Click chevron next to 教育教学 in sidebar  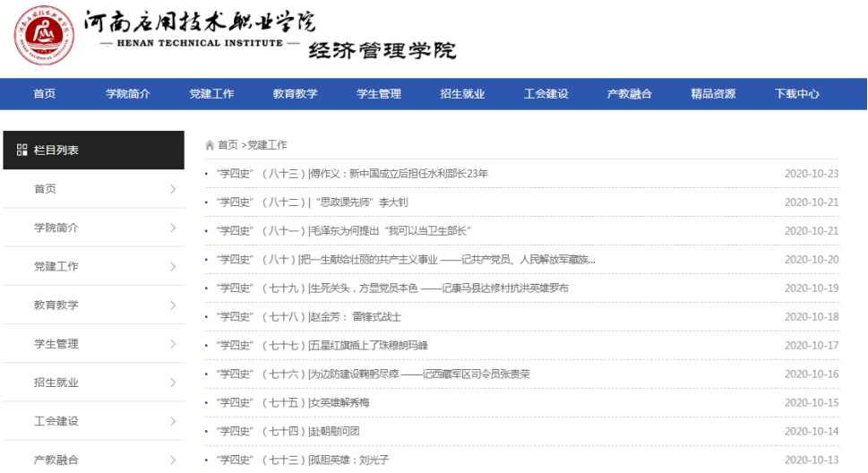click(x=173, y=305)
